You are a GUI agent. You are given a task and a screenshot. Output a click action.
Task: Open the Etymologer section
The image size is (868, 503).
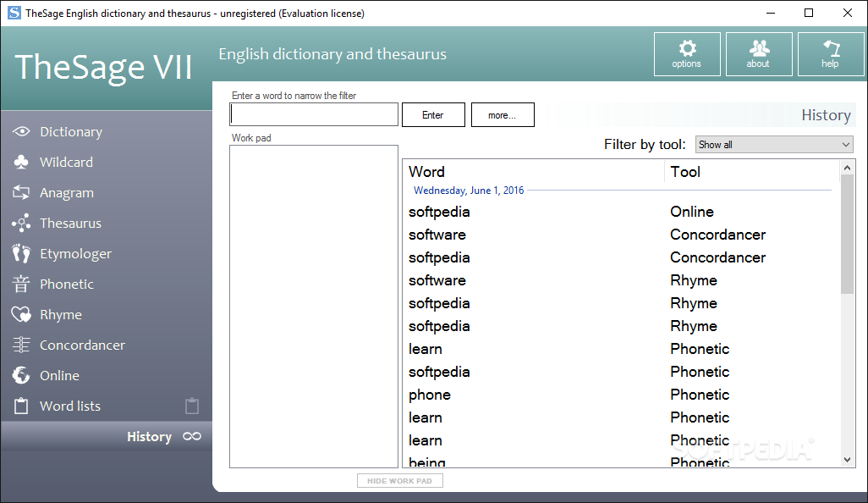pos(76,254)
